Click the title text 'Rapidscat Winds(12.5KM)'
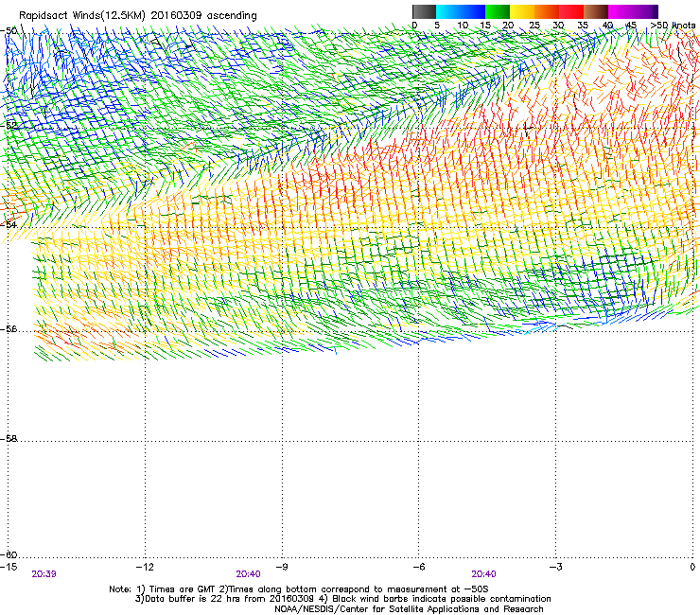 (x=82, y=16)
